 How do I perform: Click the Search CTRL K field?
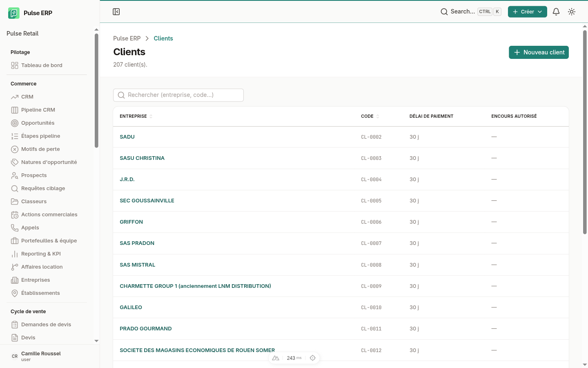point(471,12)
